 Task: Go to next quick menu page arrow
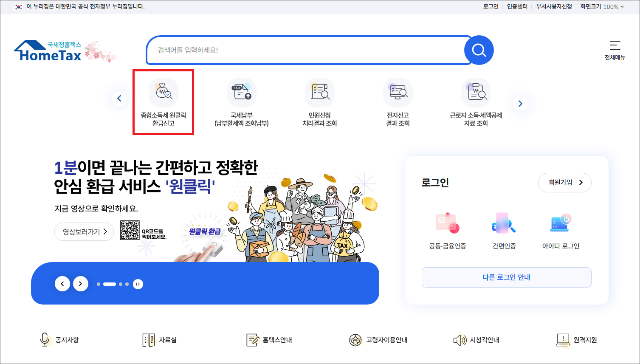click(520, 103)
